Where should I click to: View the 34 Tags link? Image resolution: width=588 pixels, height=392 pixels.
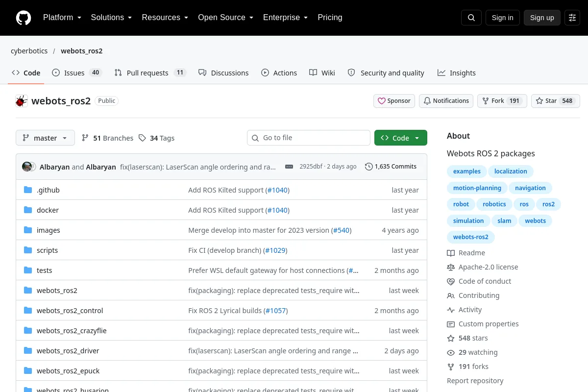(x=156, y=138)
